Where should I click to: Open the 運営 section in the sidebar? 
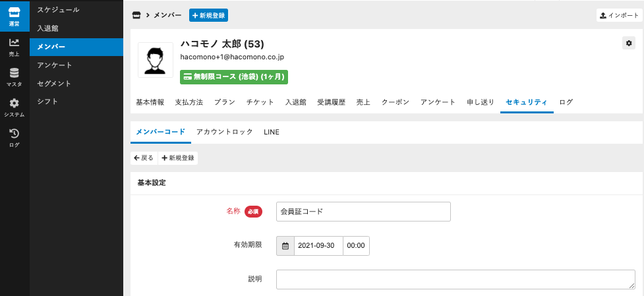(15, 17)
